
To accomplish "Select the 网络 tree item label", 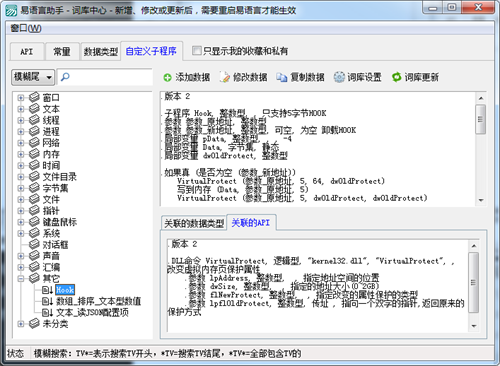I will pos(51,143).
